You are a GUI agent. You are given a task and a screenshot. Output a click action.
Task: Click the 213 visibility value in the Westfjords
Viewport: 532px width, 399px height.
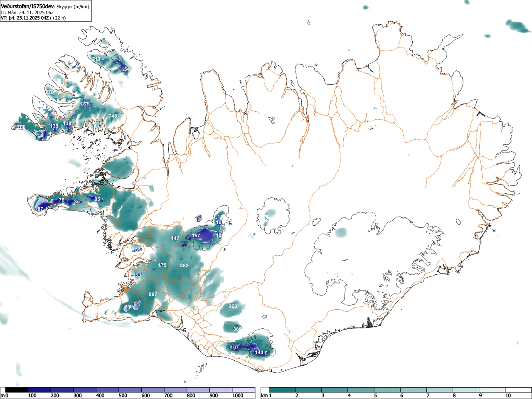click(x=97, y=59)
